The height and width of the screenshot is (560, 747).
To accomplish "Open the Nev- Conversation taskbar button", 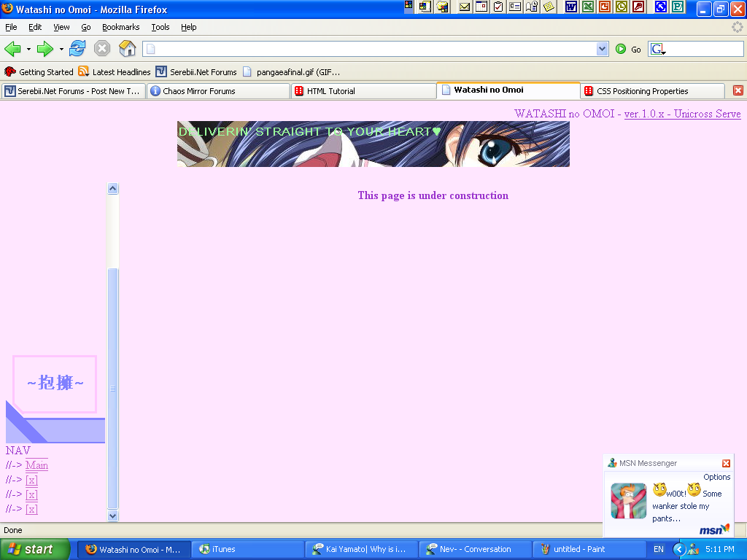I will (475, 549).
